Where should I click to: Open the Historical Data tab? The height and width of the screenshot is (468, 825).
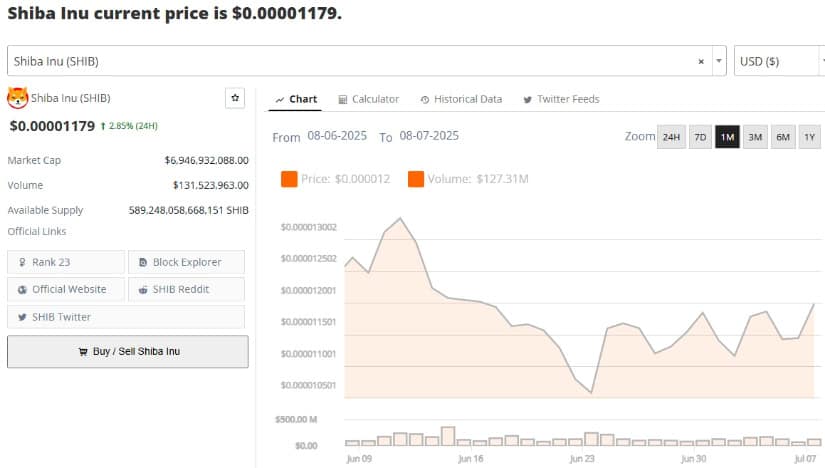click(461, 99)
